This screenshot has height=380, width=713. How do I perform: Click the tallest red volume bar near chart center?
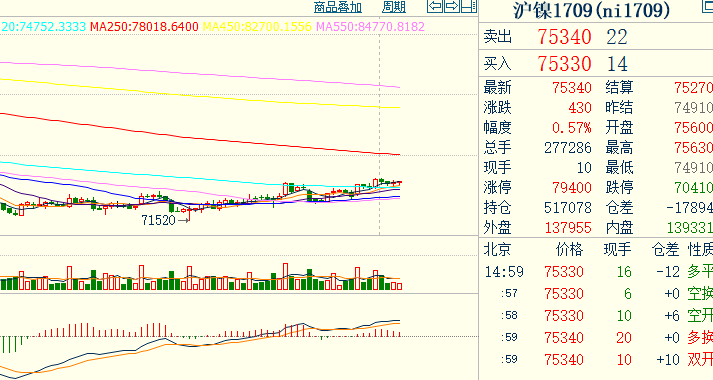click(285, 276)
